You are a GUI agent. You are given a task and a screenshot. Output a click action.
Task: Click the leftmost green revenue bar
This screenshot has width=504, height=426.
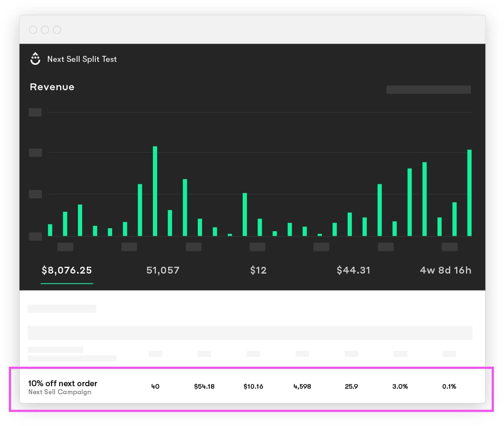tap(50, 230)
